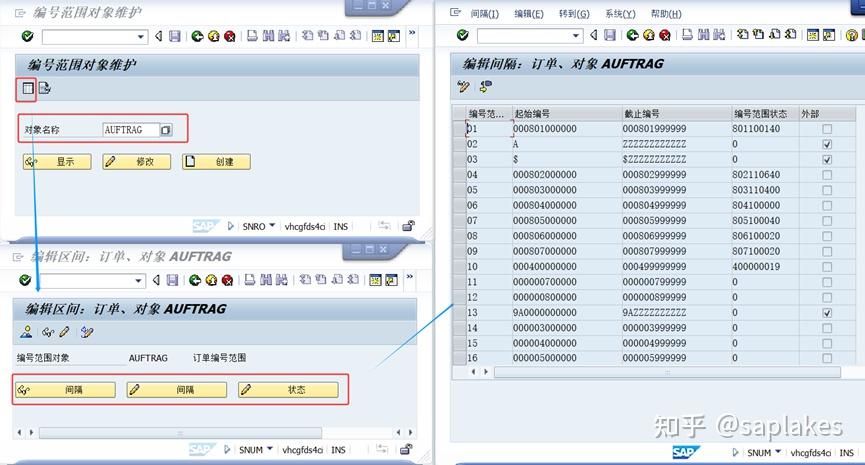The height and width of the screenshot is (465, 865).
Task: Click horizontal scrollbar in 编辑区间 window
Action: point(180,433)
